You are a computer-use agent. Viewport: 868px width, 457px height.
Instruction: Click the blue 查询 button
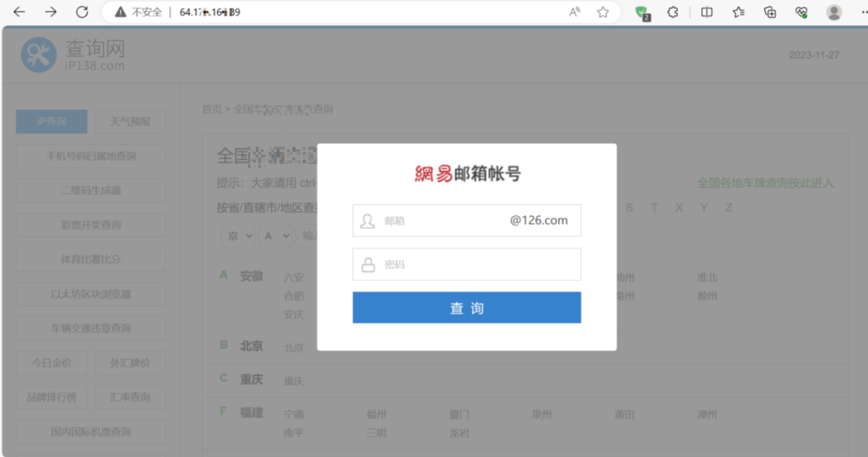(x=467, y=308)
